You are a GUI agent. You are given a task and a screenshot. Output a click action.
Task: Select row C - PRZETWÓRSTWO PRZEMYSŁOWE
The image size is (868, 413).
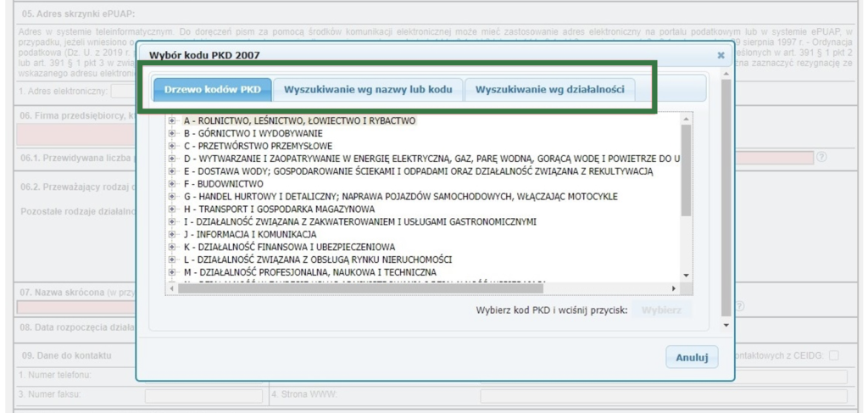[x=258, y=146]
